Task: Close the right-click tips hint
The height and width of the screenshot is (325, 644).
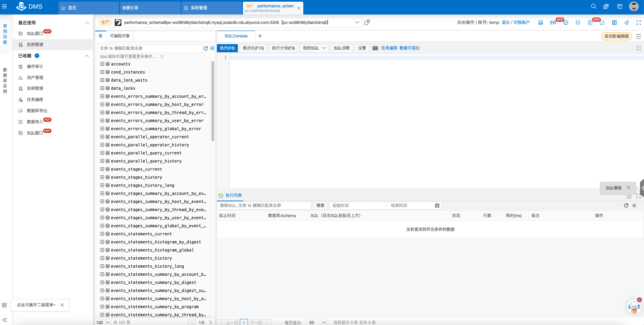Action: point(162,56)
